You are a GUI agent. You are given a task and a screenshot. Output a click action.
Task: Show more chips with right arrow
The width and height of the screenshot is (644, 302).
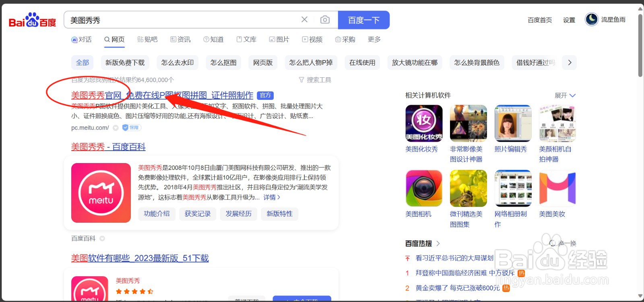pyautogui.click(x=570, y=62)
